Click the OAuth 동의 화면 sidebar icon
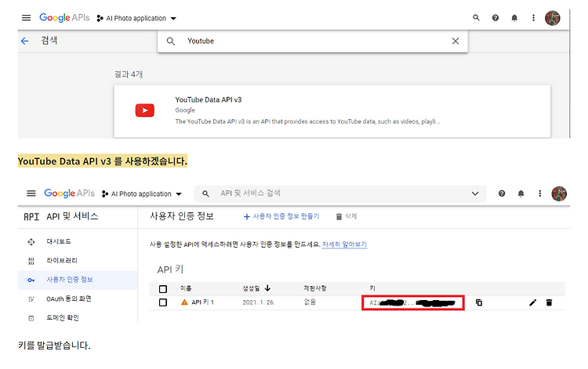Image resolution: width=588 pixels, height=369 pixels. (31, 299)
